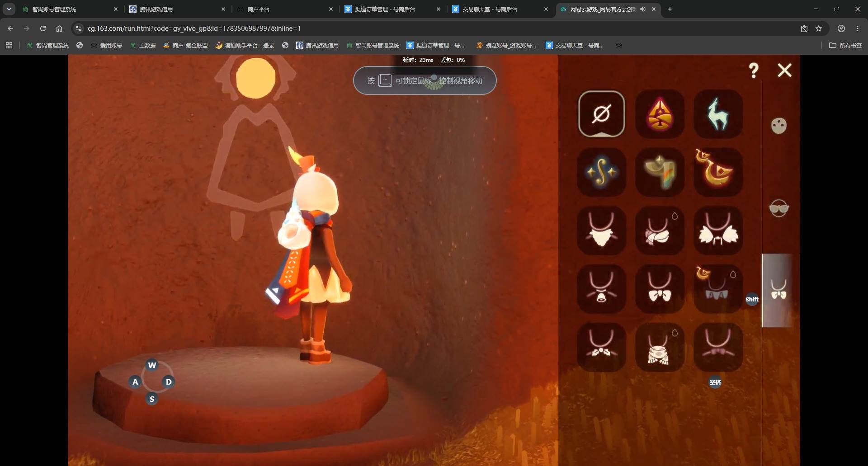Select the rainbow-trimmed scarf accessory
The image size is (868, 466).
coord(660,172)
